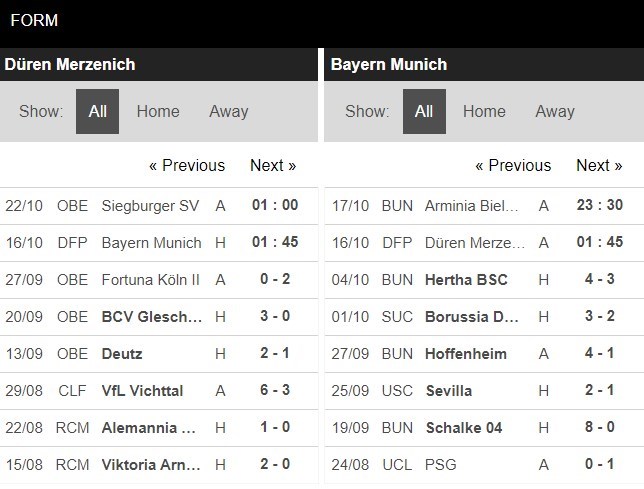
Task: Select Schalke 04 8 - 0 result
Action: (484, 427)
